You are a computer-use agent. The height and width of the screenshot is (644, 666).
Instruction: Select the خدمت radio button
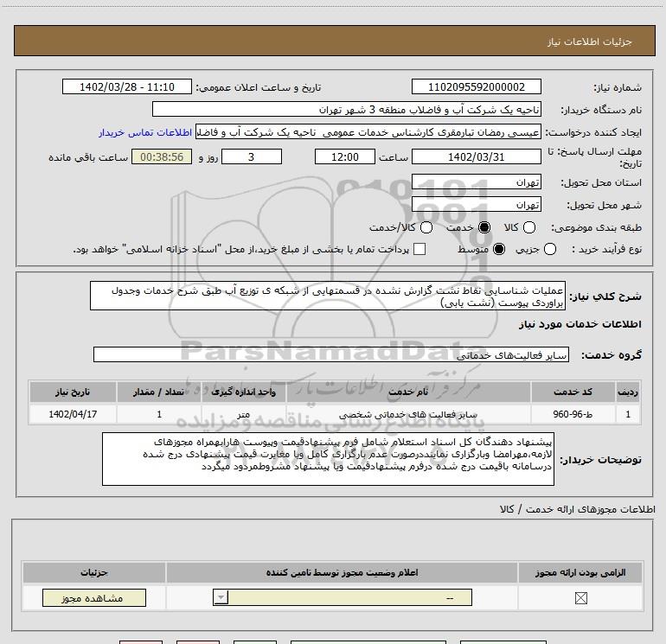tap(483, 227)
